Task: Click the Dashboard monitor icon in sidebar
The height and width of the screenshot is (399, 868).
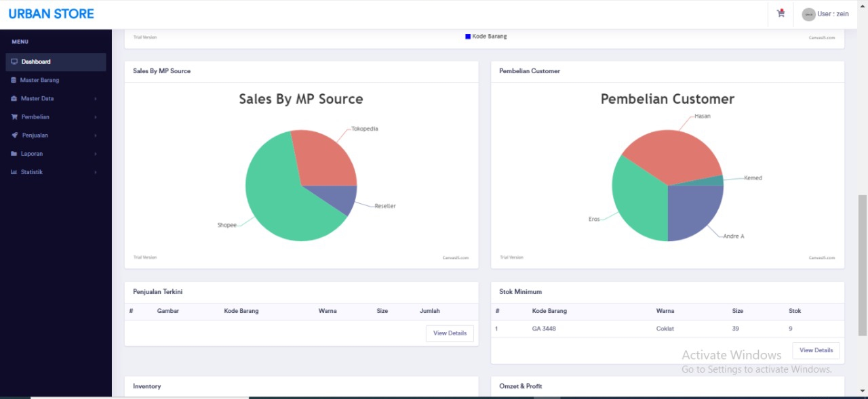Action: [14, 62]
